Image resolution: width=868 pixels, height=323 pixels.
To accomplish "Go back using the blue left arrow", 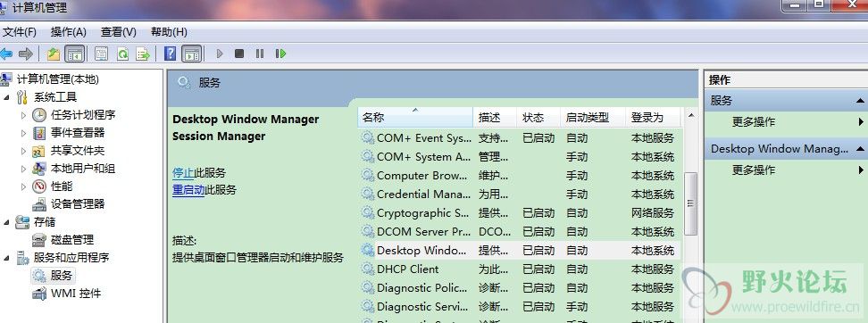I will pyautogui.click(x=6, y=54).
